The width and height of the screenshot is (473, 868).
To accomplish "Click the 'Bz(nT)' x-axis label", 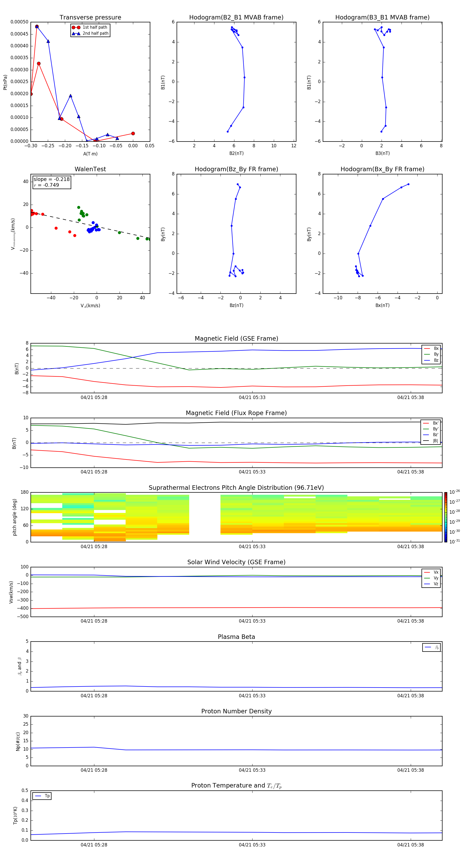I will point(236,305).
